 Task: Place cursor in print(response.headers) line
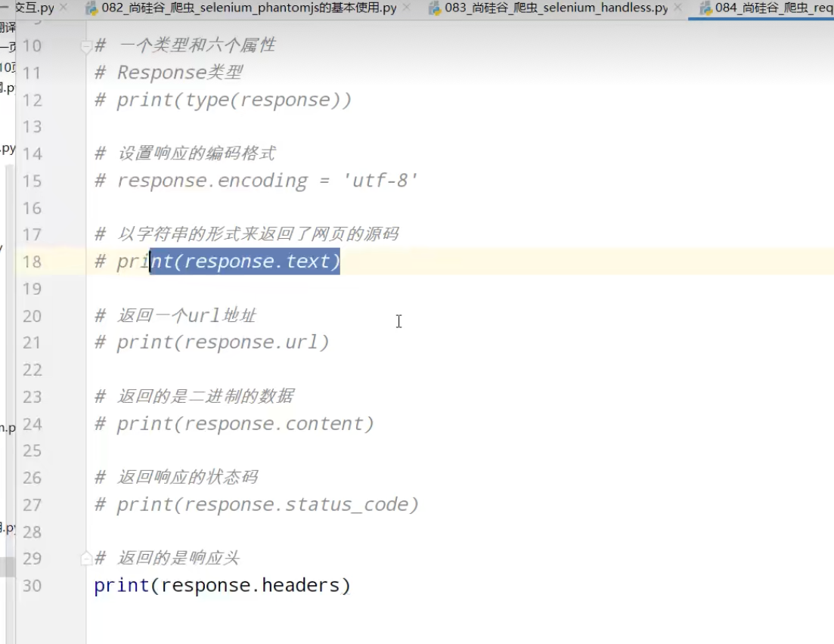point(222,585)
